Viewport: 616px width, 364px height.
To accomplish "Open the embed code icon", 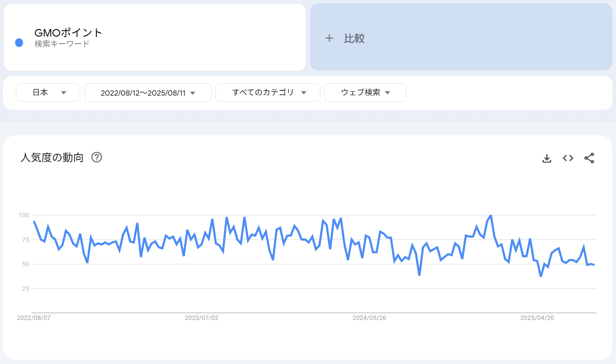I will point(568,158).
